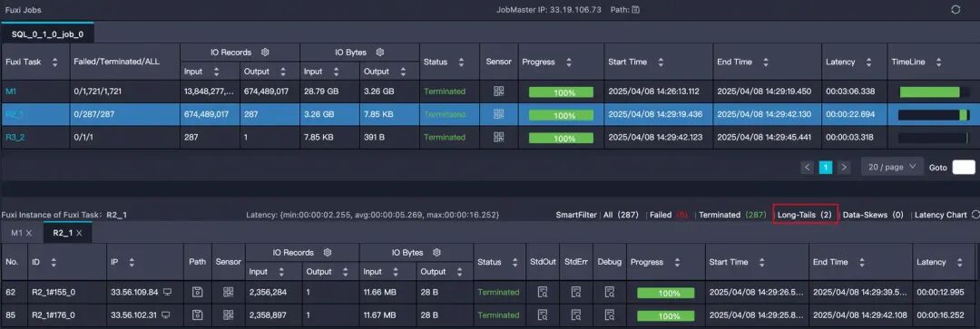The width and height of the screenshot is (980, 329).
Task: Open Sensor icon for instance R2_1#176_0
Action: [x=228, y=314]
